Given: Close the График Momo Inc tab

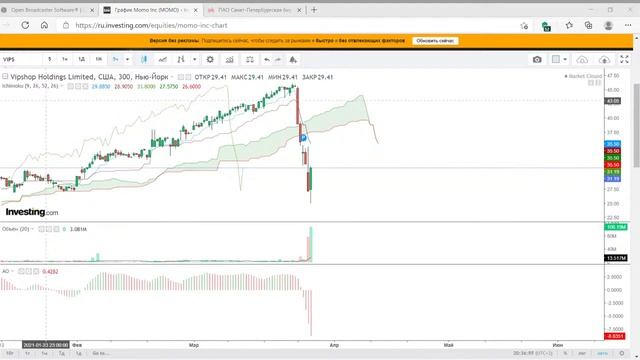Looking at the screenshot, I should click(195, 10).
